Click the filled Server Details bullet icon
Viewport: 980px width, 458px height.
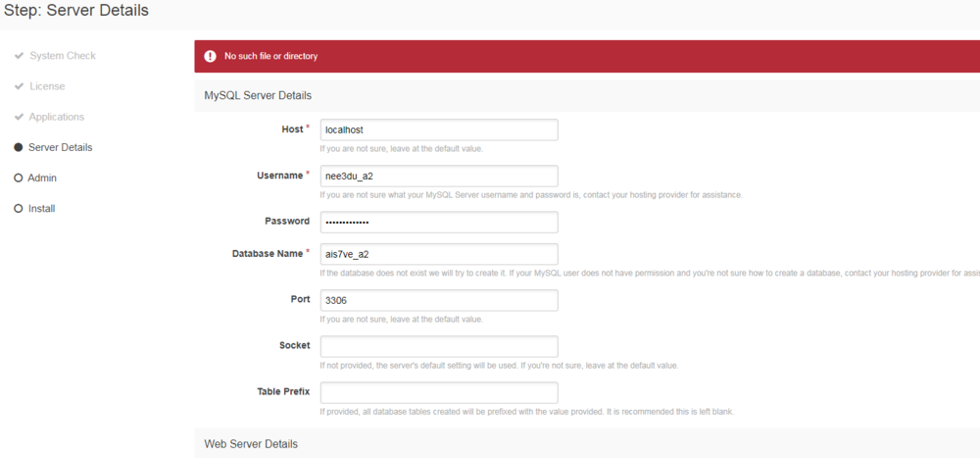pos(19,147)
